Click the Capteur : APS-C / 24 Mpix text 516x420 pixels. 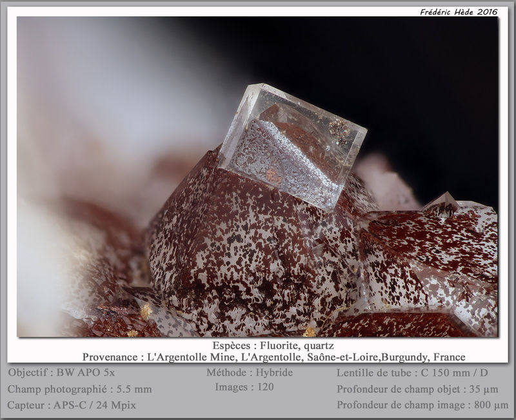coord(72,405)
